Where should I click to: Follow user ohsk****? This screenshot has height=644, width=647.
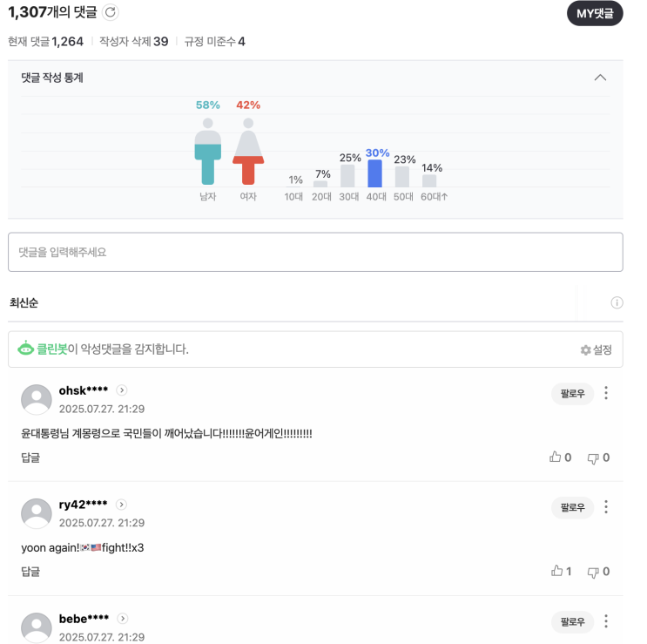coord(572,393)
